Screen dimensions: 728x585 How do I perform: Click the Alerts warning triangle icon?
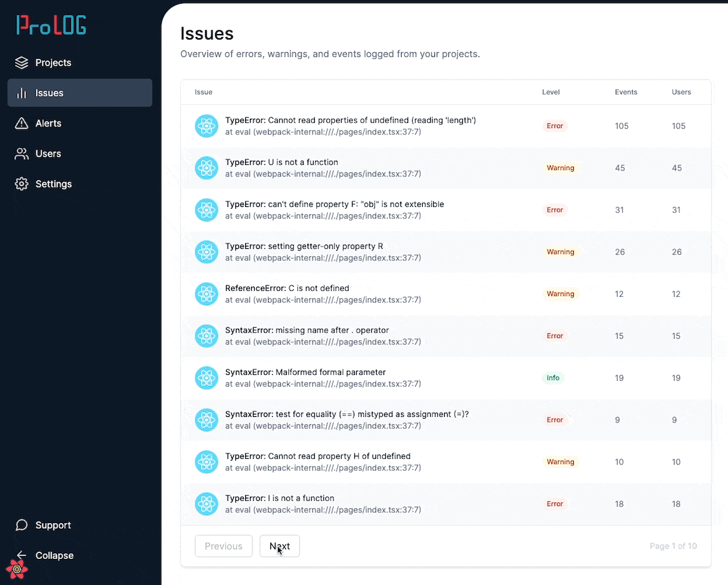[22, 123]
